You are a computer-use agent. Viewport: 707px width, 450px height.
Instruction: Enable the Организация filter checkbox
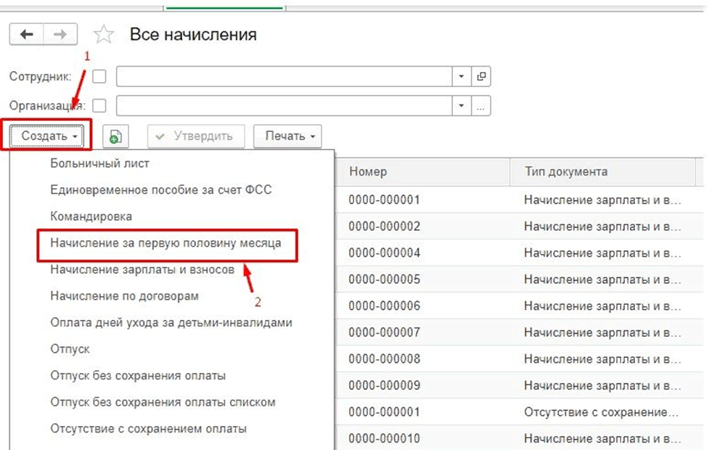tap(99, 105)
